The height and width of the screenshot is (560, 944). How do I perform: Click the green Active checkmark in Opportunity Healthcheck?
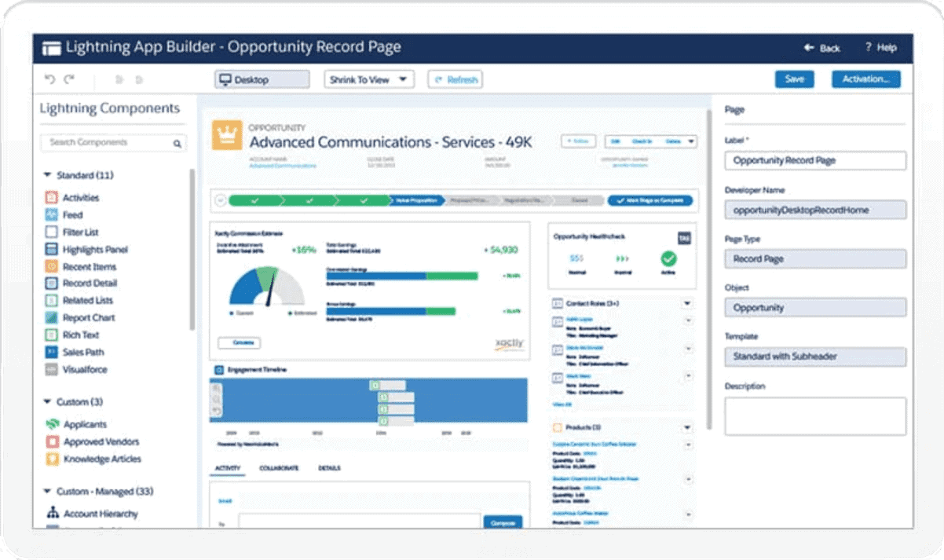(x=668, y=258)
